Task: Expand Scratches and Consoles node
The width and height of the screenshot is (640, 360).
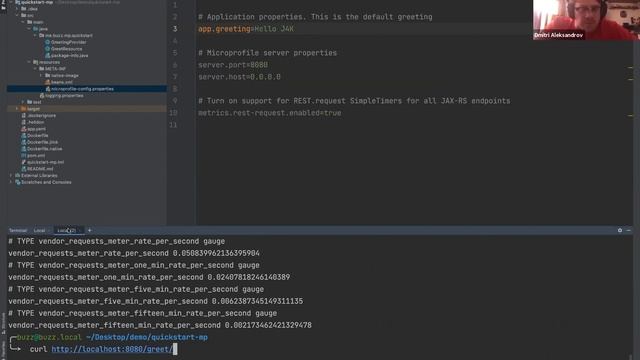Action: click(x=11, y=182)
